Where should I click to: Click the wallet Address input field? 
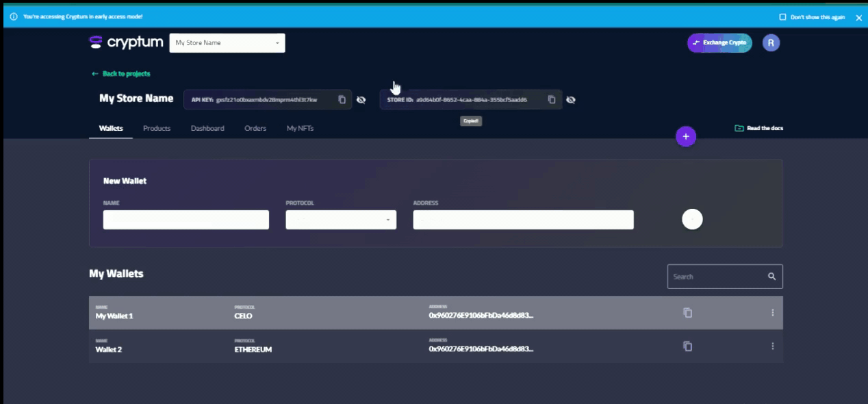[524, 220]
